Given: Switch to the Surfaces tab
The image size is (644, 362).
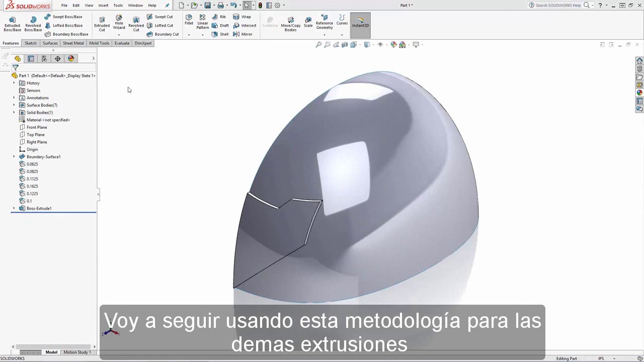Looking at the screenshot, I should point(50,43).
